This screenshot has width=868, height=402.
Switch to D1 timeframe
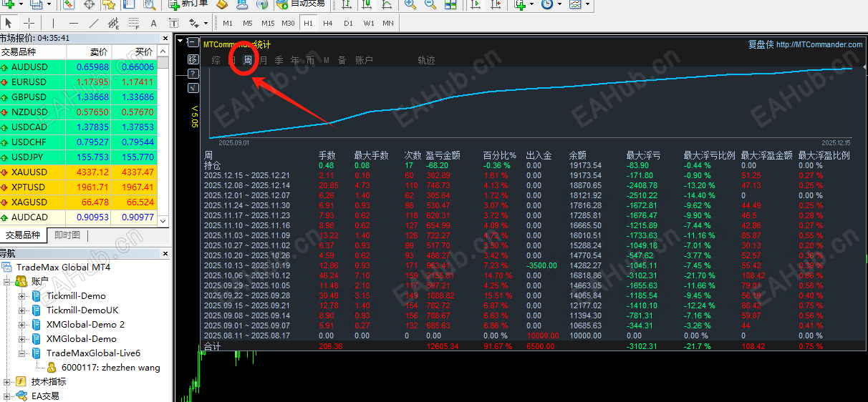coord(348,24)
